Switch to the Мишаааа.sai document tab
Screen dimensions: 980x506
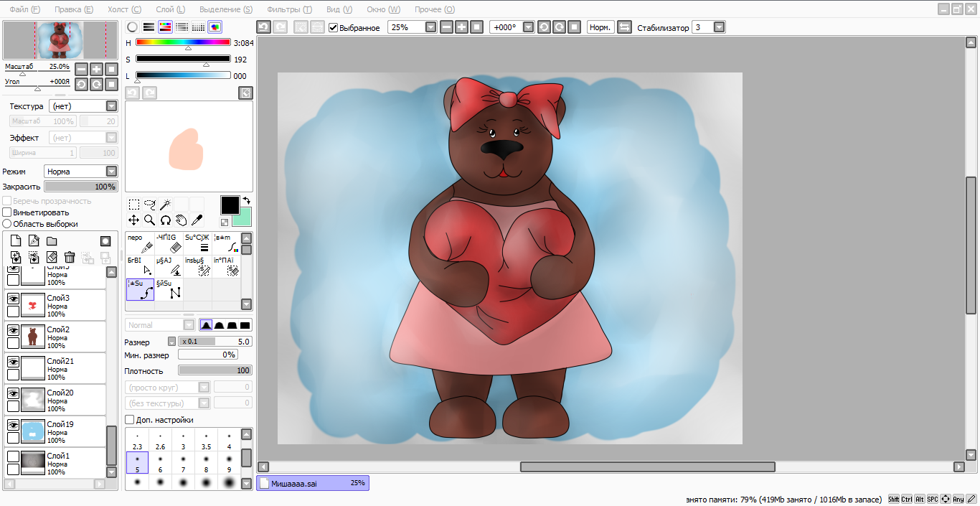click(312, 484)
